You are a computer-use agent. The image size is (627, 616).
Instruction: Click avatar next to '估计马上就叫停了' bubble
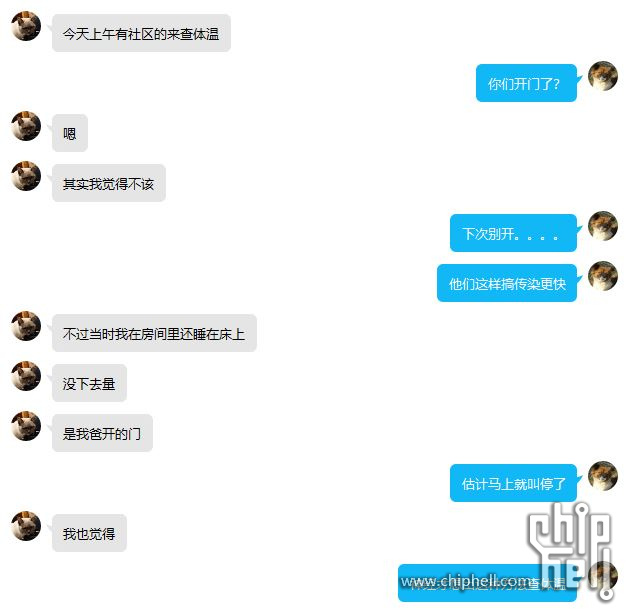[603, 476]
